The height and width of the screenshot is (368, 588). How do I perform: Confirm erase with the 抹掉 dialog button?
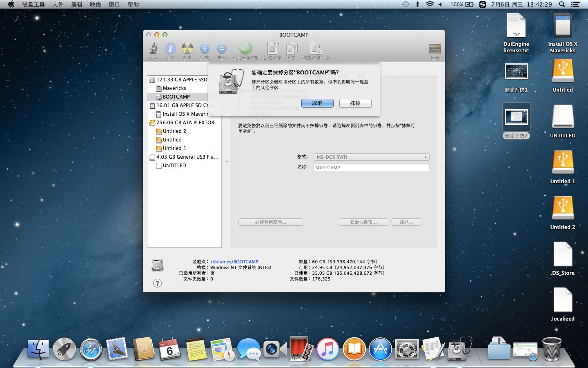[355, 103]
